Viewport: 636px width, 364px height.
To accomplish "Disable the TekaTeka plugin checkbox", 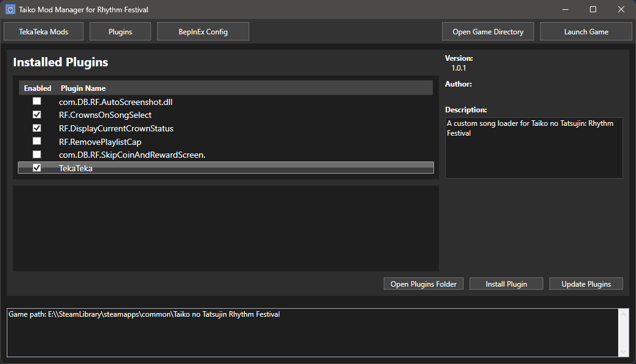I will click(x=36, y=167).
